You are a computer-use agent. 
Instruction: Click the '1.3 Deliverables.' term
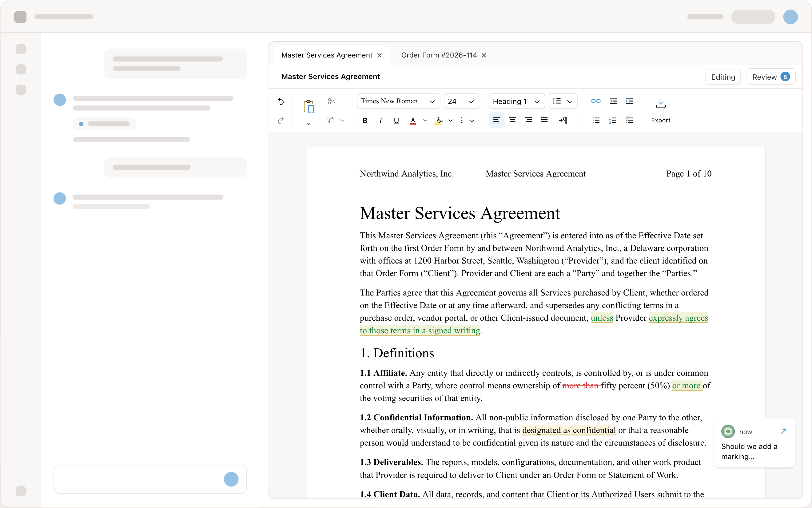pos(391,462)
